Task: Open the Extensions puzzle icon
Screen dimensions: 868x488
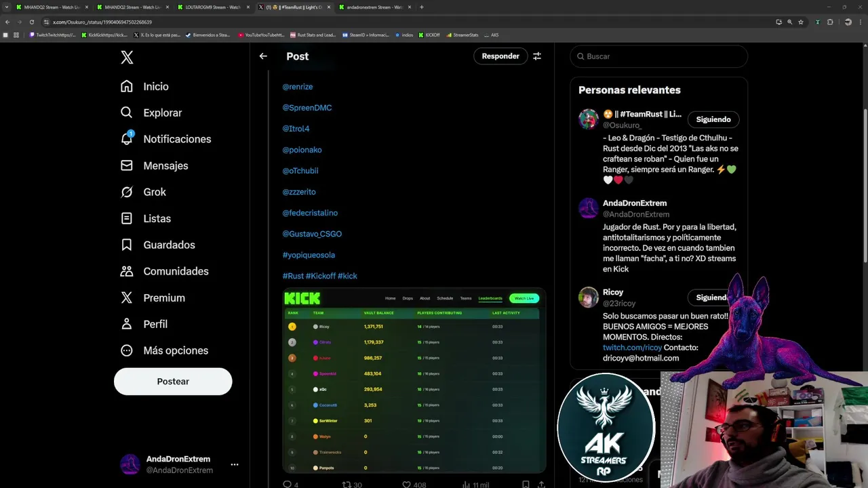Action: [830, 22]
